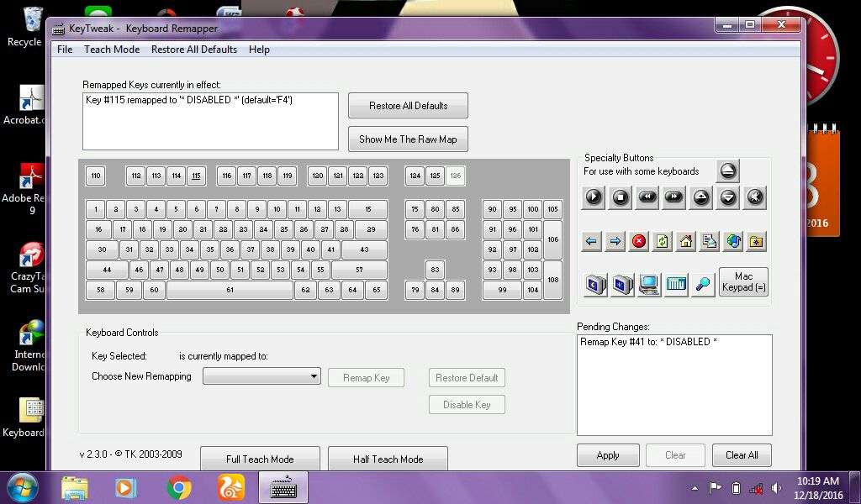
Task: Select the Key #115 remapped entry
Action: tap(189, 100)
